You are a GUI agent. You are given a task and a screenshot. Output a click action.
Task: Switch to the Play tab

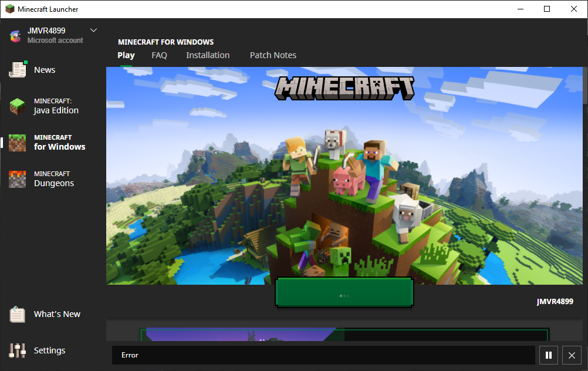(126, 55)
